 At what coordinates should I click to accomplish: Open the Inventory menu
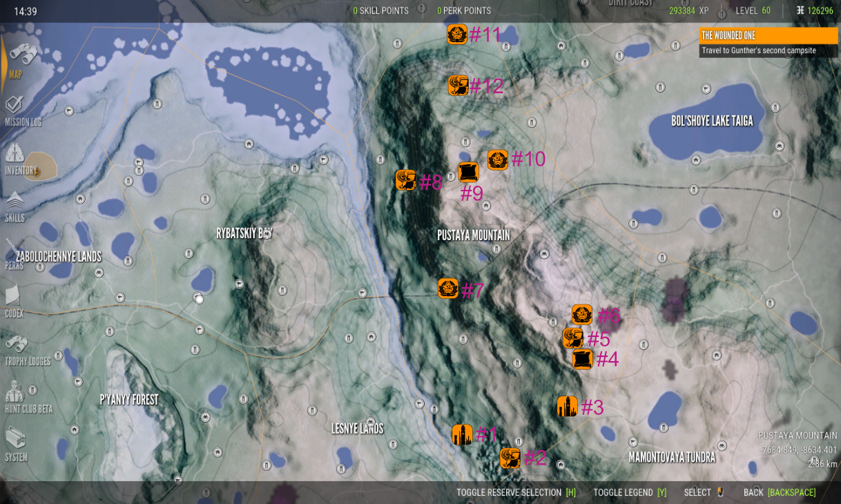(x=21, y=160)
